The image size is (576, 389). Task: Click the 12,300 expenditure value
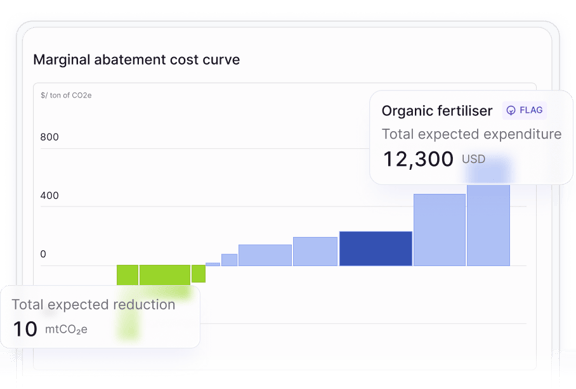(x=418, y=159)
